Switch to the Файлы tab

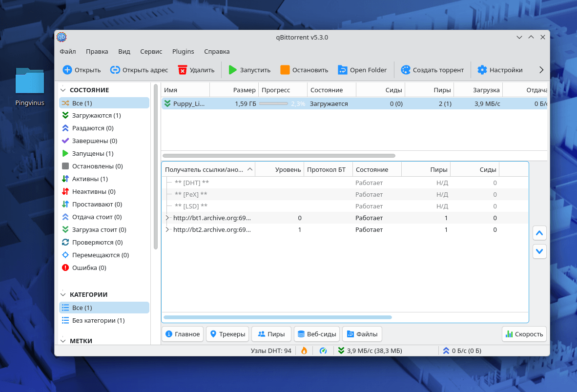(x=362, y=334)
